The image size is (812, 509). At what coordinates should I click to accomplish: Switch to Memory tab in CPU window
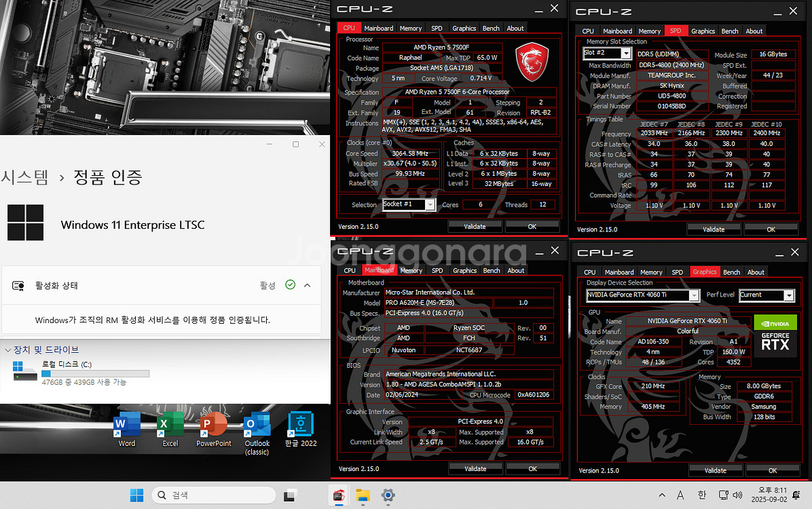pyautogui.click(x=411, y=28)
